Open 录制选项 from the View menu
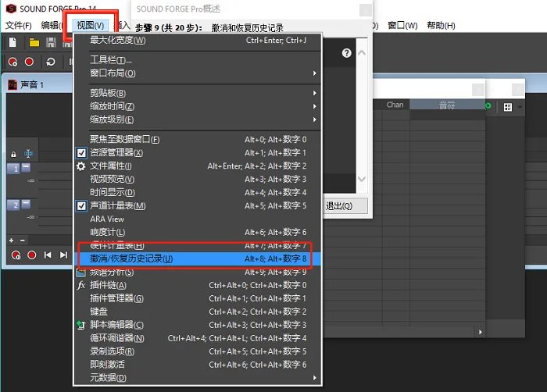The width and height of the screenshot is (547, 392). click(x=198, y=351)
